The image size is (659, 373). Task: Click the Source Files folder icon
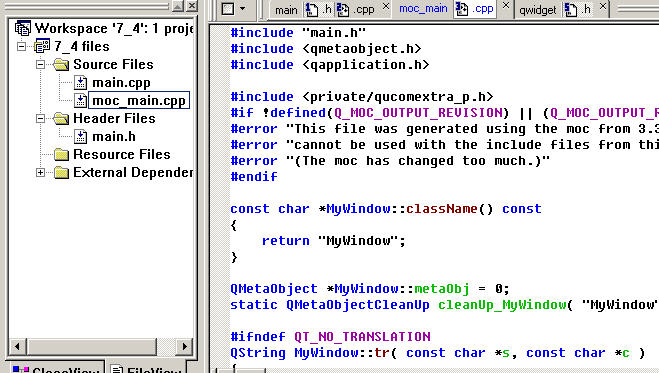click(x=61, y=64)
